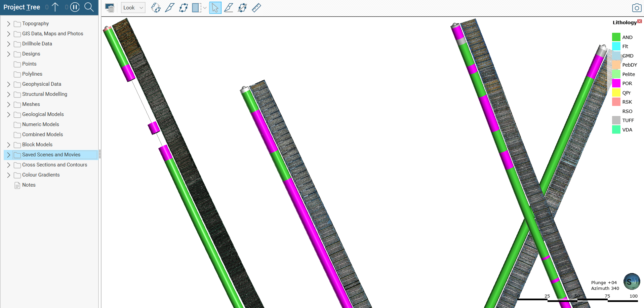Select the draw slicer line tool
644x308 pixels.
[169, 7]
